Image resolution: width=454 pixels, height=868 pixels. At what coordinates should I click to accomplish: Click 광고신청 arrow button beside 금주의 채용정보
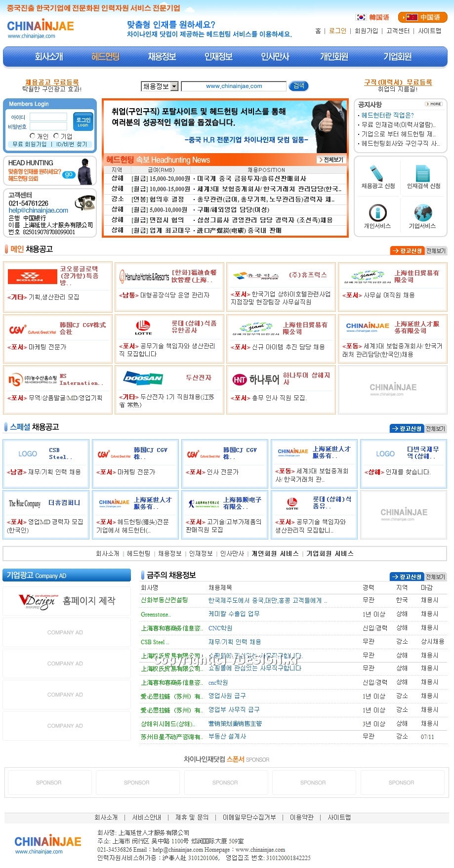coord(407,577)
